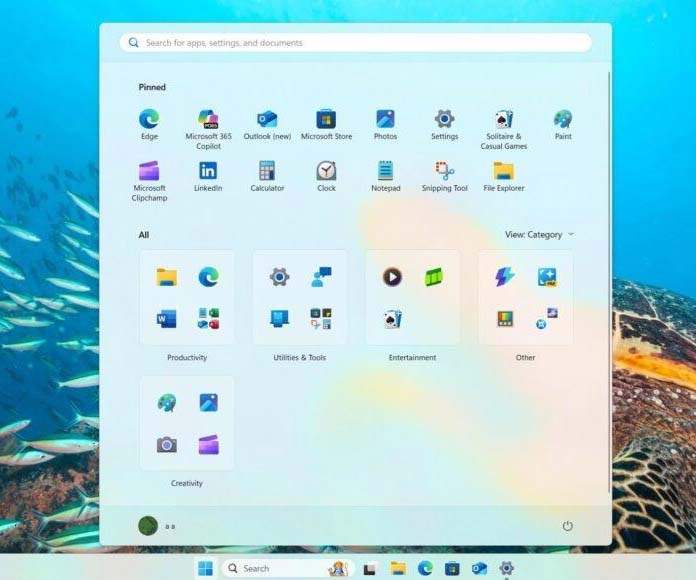
Task: Open the Productivity category folder
Action: (x=187, y=298)
